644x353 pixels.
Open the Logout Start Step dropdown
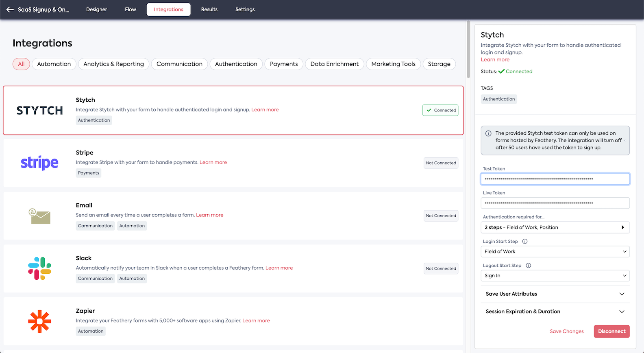[x=555, y=276]
